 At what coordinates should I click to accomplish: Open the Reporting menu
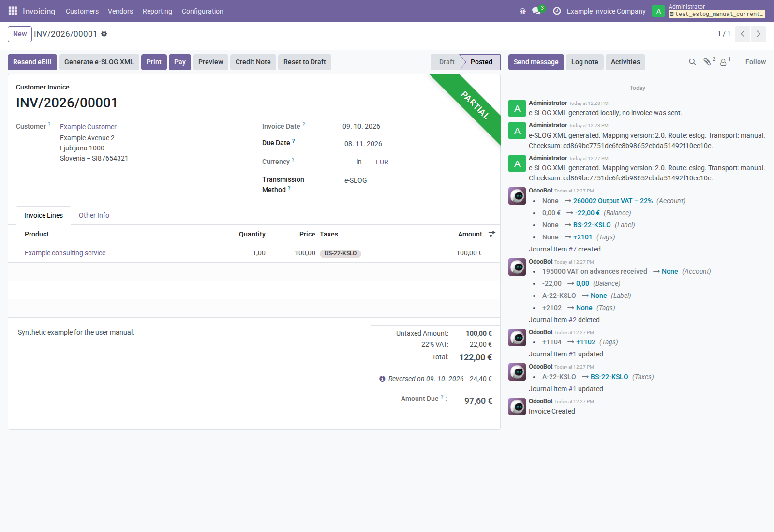point(157,11)
